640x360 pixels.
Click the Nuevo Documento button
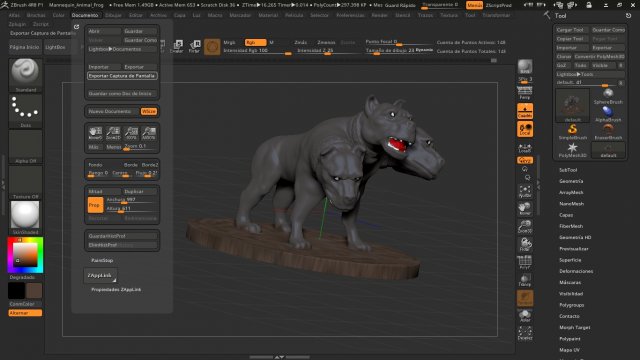click(113, 111)
